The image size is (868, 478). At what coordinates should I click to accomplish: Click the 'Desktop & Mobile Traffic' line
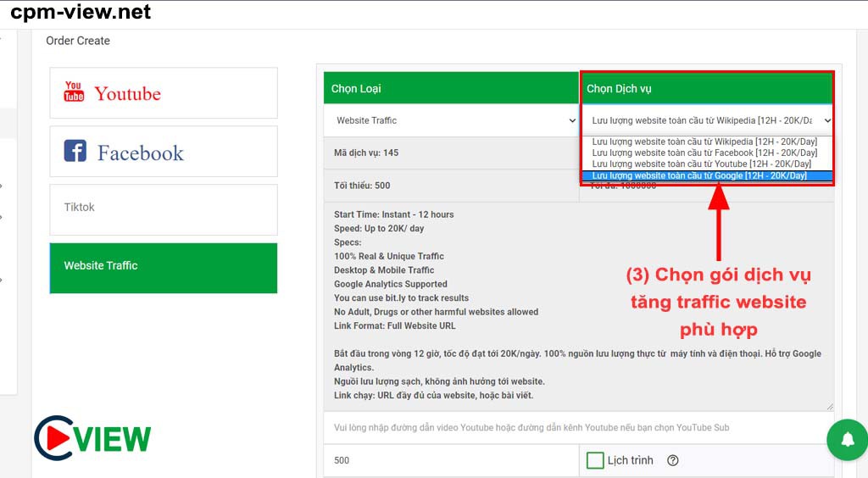click(384, 270)
